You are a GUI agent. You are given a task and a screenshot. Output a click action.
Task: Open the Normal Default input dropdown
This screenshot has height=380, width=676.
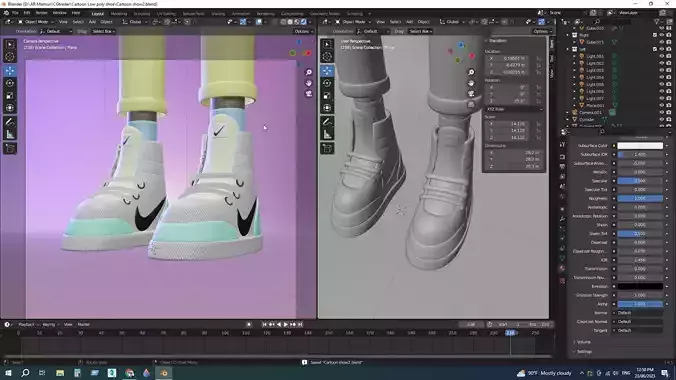[x=640, y=313]
